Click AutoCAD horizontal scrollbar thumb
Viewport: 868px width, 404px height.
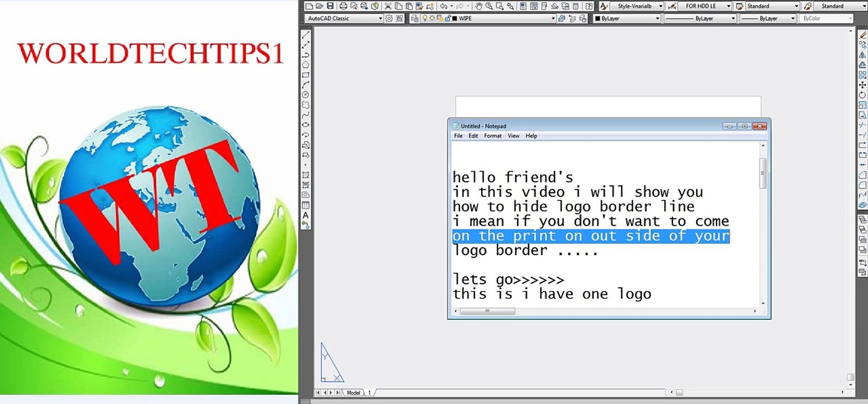[x=679, y=393]
